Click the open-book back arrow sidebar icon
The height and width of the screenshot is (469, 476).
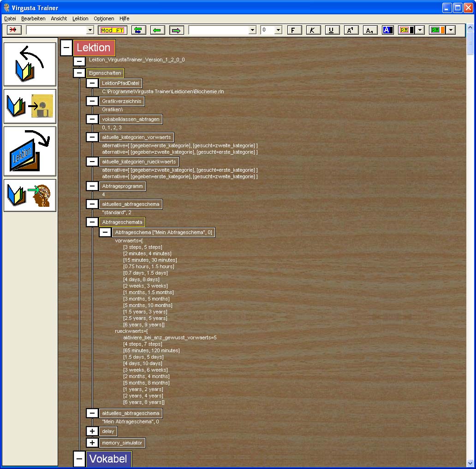(x=30, y=64)
